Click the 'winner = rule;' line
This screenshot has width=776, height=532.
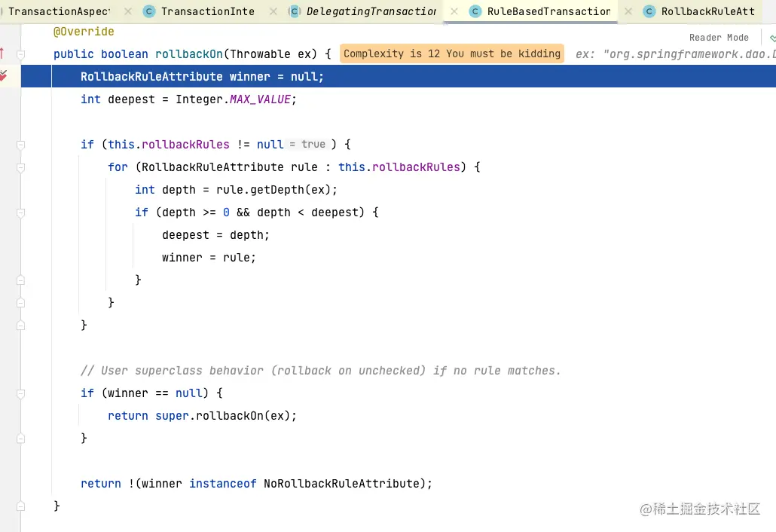click(x=209, y=258)
